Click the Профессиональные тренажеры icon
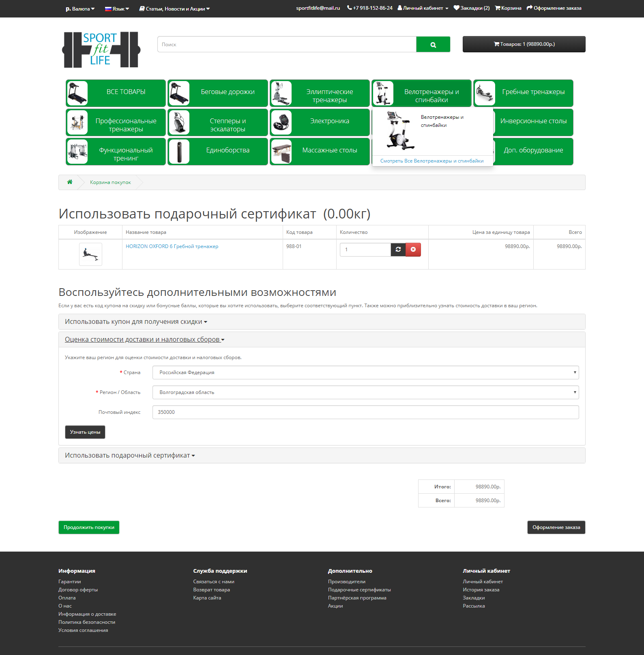This screenshot has width=644, height=655. (x=77, y=122)
